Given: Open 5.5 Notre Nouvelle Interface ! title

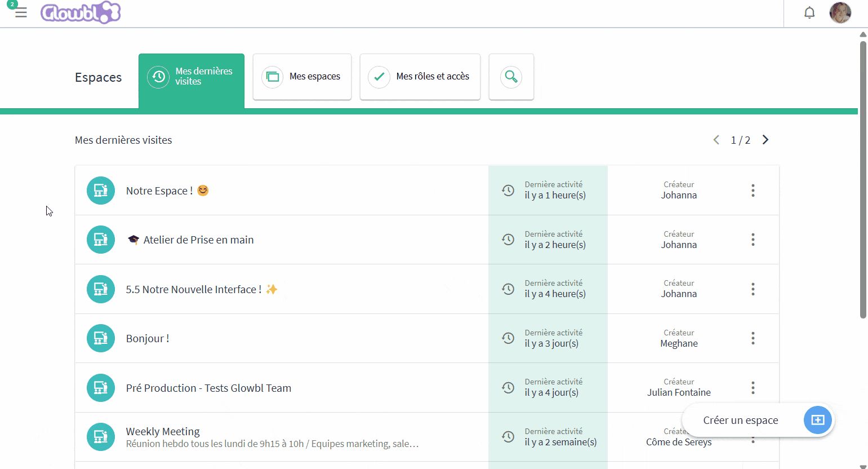Looking at the screenshot, I should tap(202, 289).
